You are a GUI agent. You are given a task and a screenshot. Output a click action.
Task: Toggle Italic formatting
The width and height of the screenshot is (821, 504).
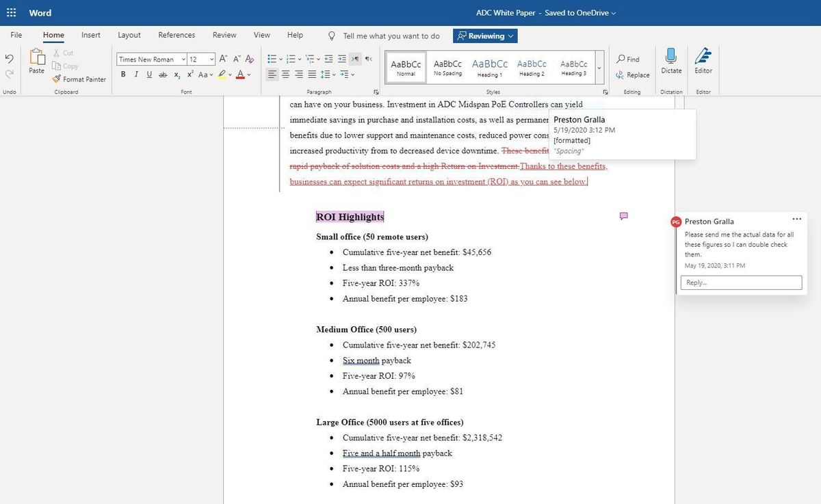click(136, 75)
